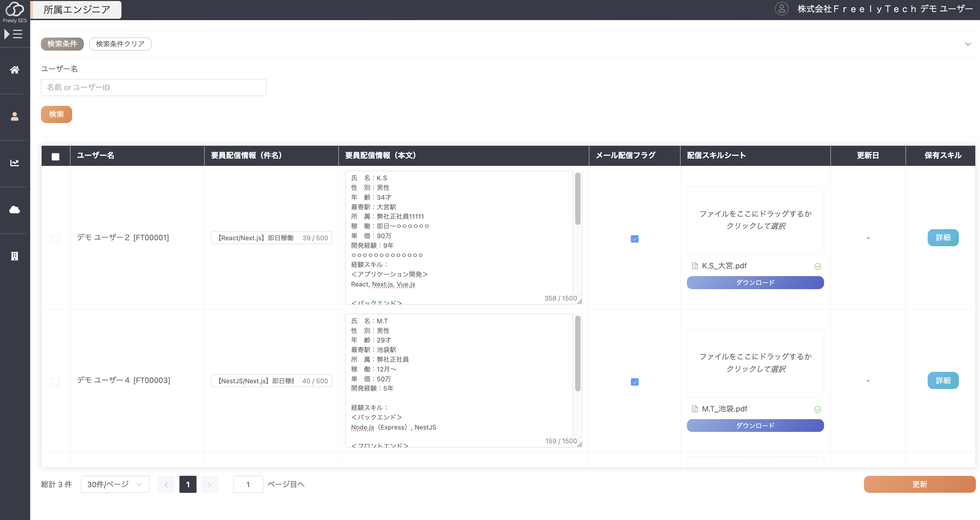The height and width of the screenshot is (520, 980).
Task: Collapse the search conditions chevron
Action: 968,44
